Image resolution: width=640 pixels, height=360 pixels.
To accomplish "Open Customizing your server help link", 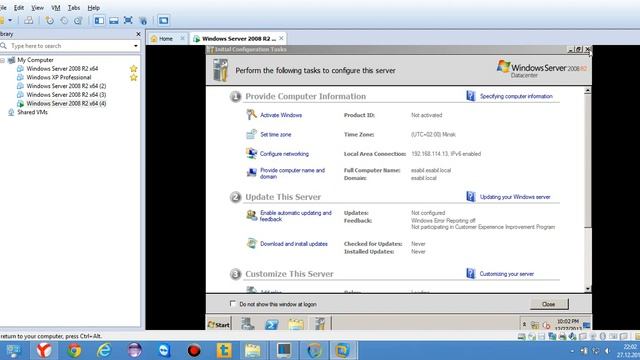I will click(x=507, y=274).
